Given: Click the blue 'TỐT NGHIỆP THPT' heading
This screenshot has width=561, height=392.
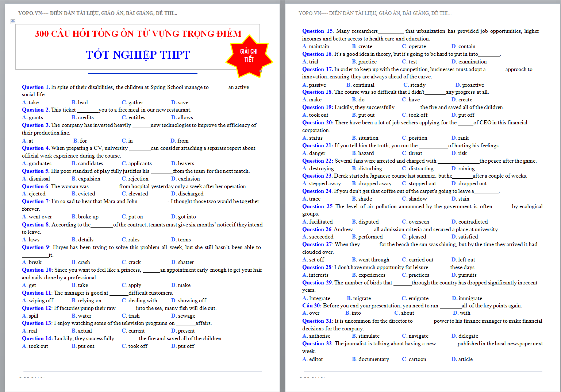Looking at the screenshot, I should 138,55.
